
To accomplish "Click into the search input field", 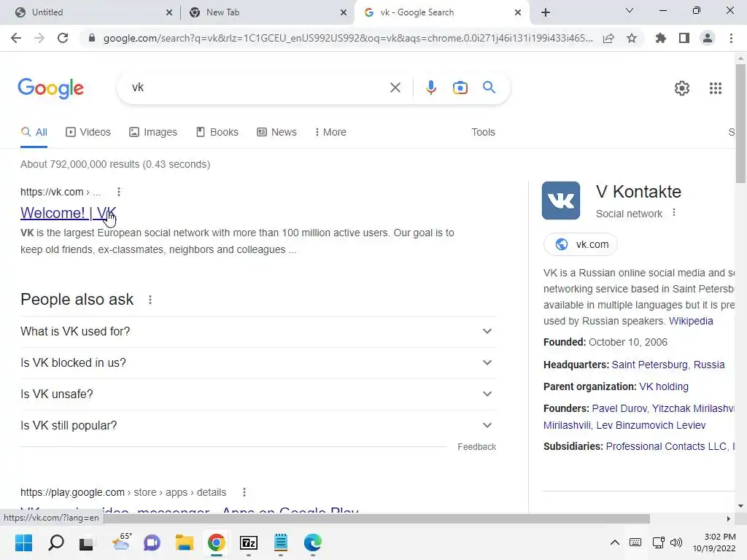I will pyautogui.click(x=258, y=87).
